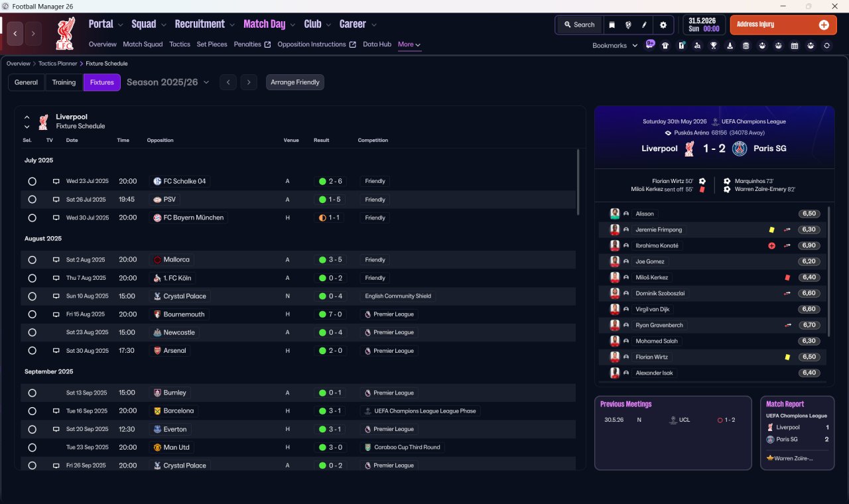The image size is (849, 504).
Task: Click the pencil edit icon in top toolbar
Action: coord(644,25)
